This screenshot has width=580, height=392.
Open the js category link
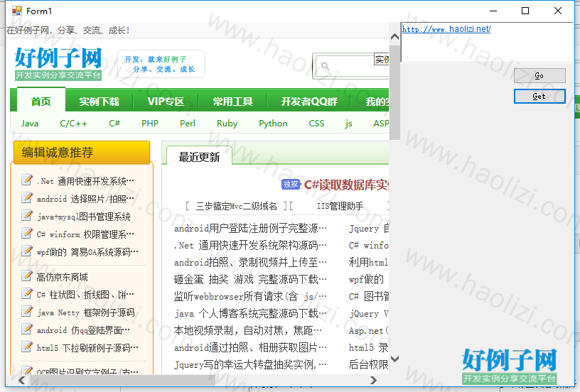tap(348, 124)
